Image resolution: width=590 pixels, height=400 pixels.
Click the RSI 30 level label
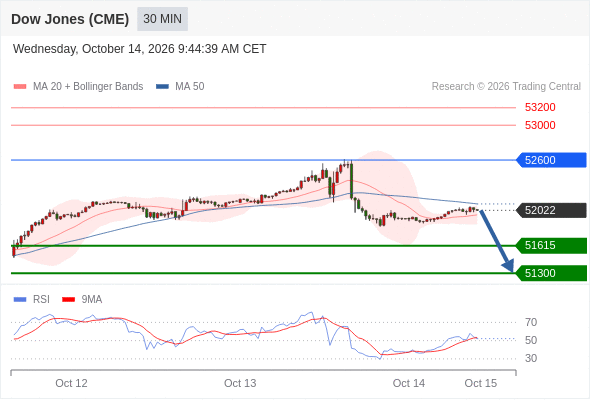coord(531,358)
